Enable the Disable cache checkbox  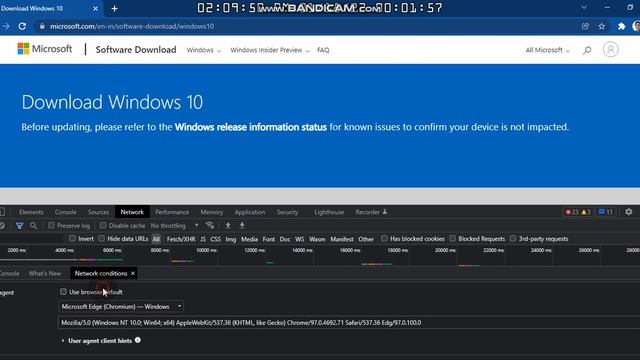(x=103, y=225)
